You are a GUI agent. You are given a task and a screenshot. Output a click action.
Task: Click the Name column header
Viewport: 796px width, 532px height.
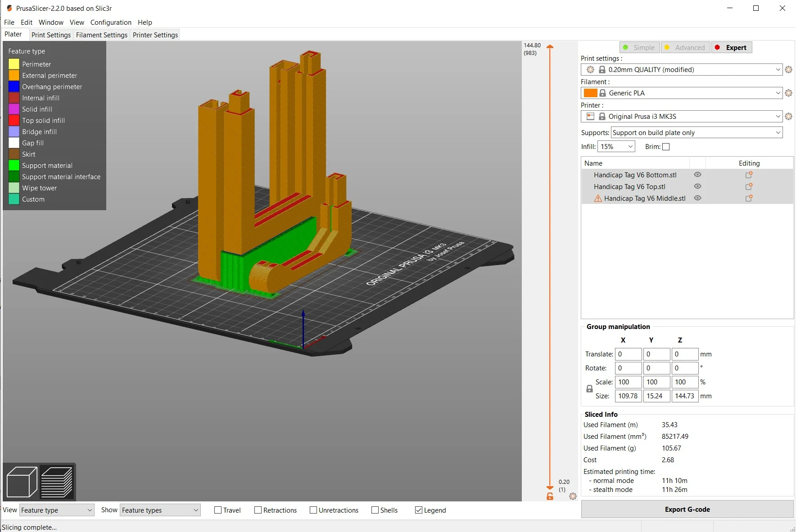tap(635, 163)
